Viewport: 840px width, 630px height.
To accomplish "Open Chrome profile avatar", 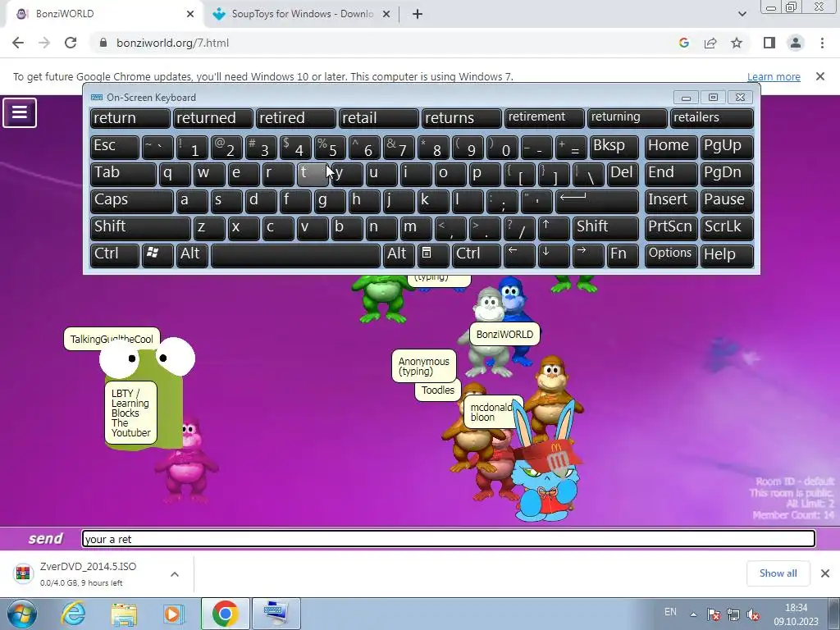I will [x=796, y=43].
